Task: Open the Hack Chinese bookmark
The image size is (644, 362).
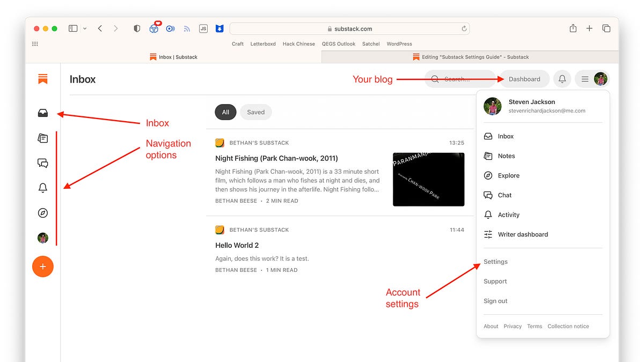Action: point(299,44)
